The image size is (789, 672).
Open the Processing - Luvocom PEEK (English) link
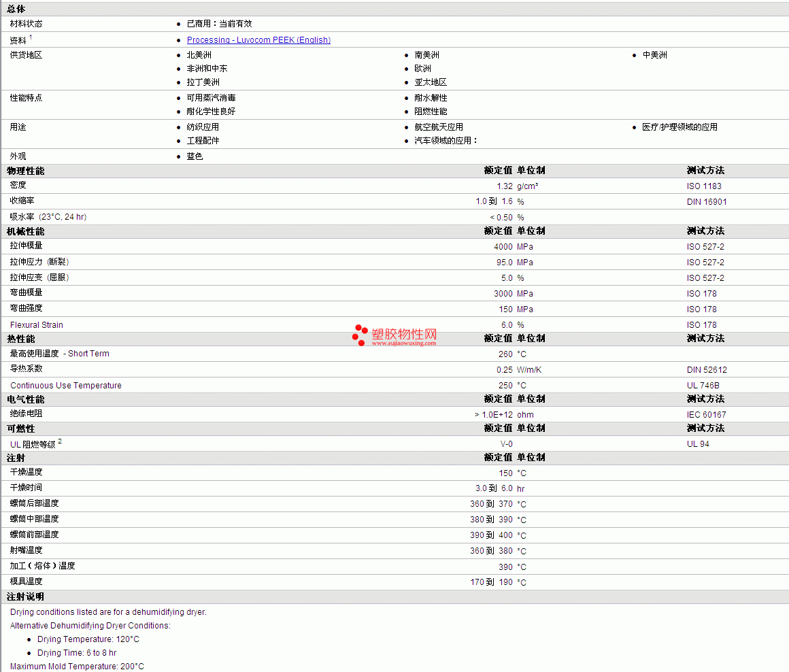tap(258, 39)
